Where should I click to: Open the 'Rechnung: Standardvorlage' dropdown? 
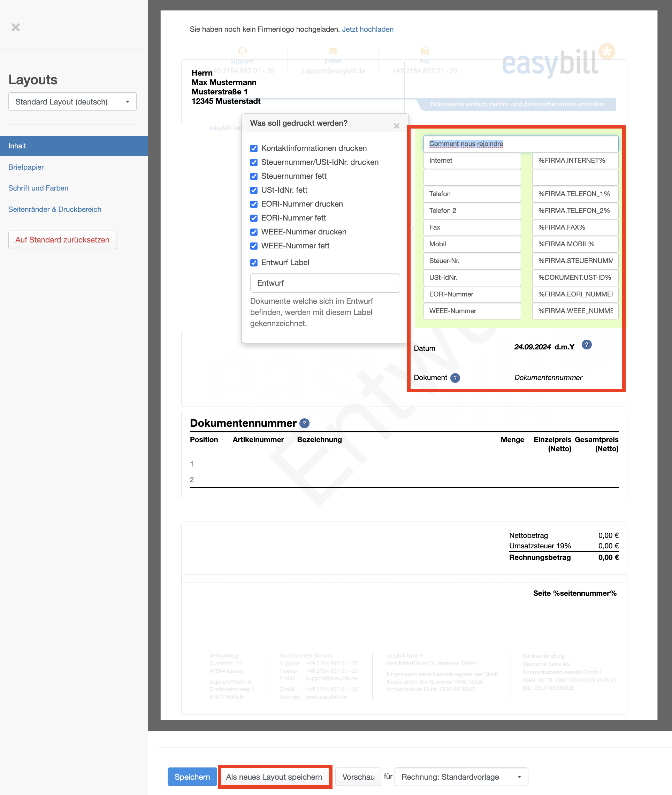pos(461,777)
